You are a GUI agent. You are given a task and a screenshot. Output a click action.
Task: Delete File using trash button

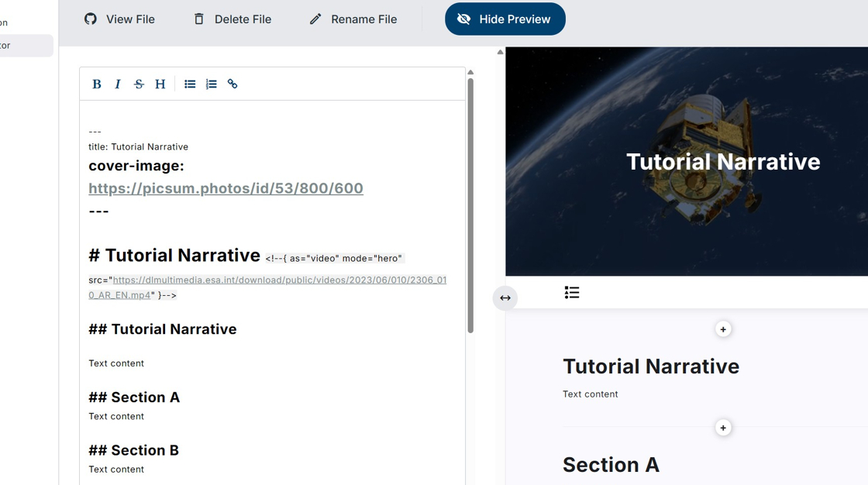(x=232, y=19)
